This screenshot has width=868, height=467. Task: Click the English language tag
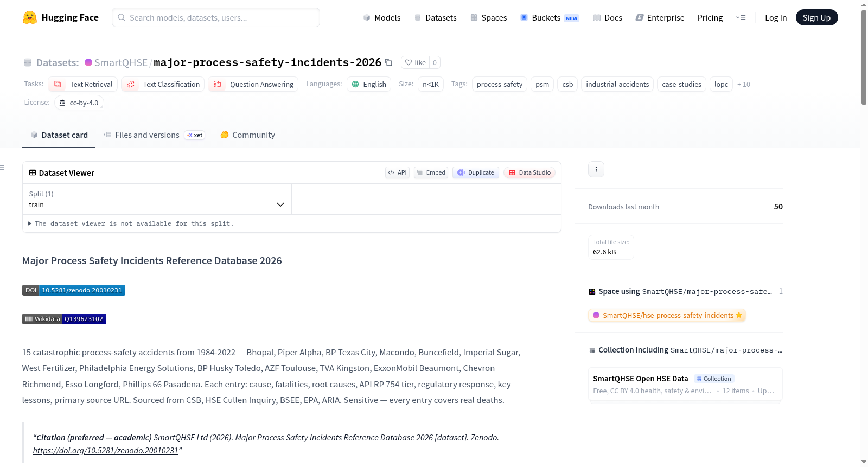[369, 84]
